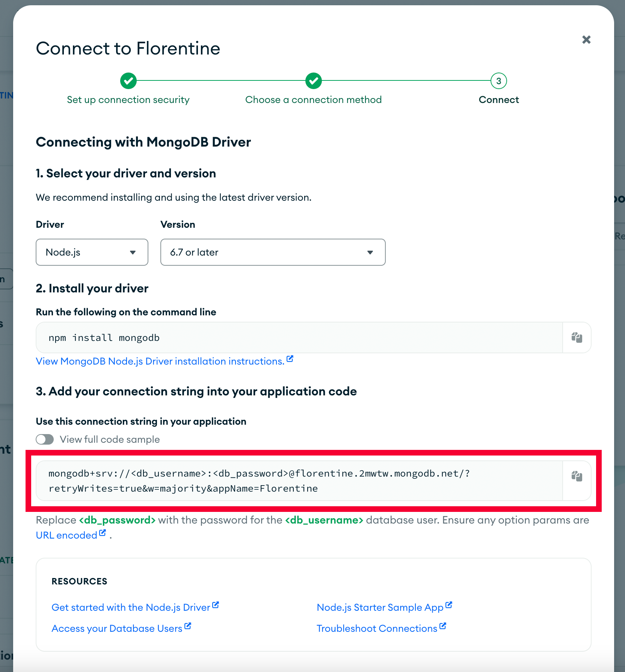The height and width of the screenshot is (672, 625).
Task: Open Get started with the Node.js Driver link
Action: pyautogui.click(x=131, y=607)
